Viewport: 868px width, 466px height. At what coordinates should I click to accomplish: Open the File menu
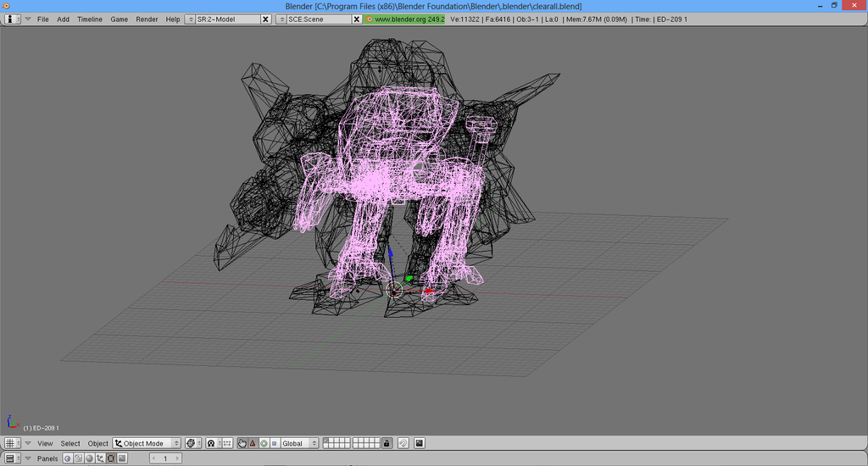tap(42, 19)
